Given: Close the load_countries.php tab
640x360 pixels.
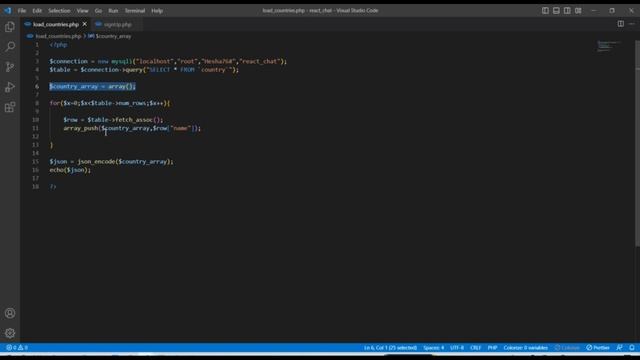Looking at the screenshot, I should click(84, 24).
